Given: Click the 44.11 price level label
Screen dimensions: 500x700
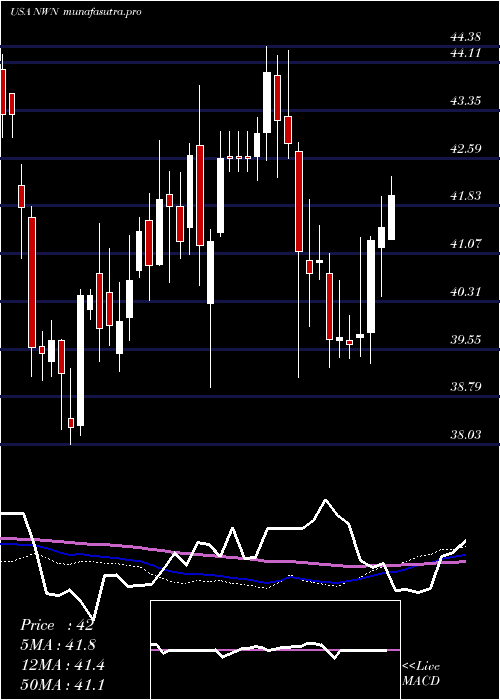Looking at the screenshot, I should click(x=466, y=54).
